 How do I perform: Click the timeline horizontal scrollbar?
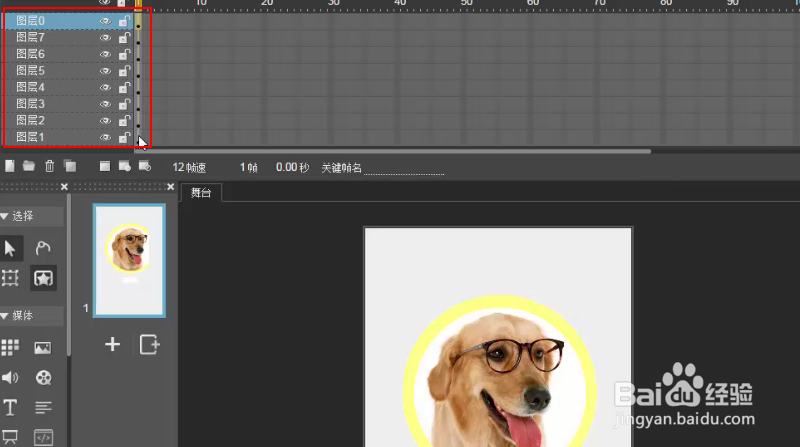click(x=393, y=151)
